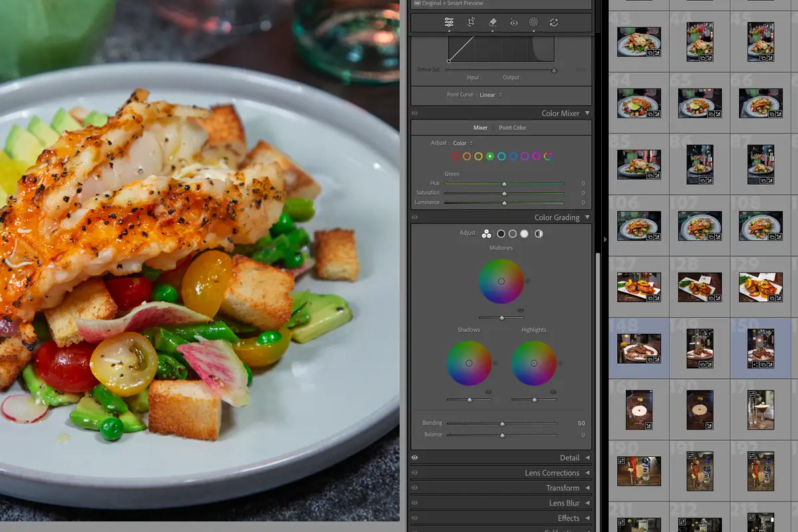Select the Midtones grey circle adjust icon

tap(513, 233)
